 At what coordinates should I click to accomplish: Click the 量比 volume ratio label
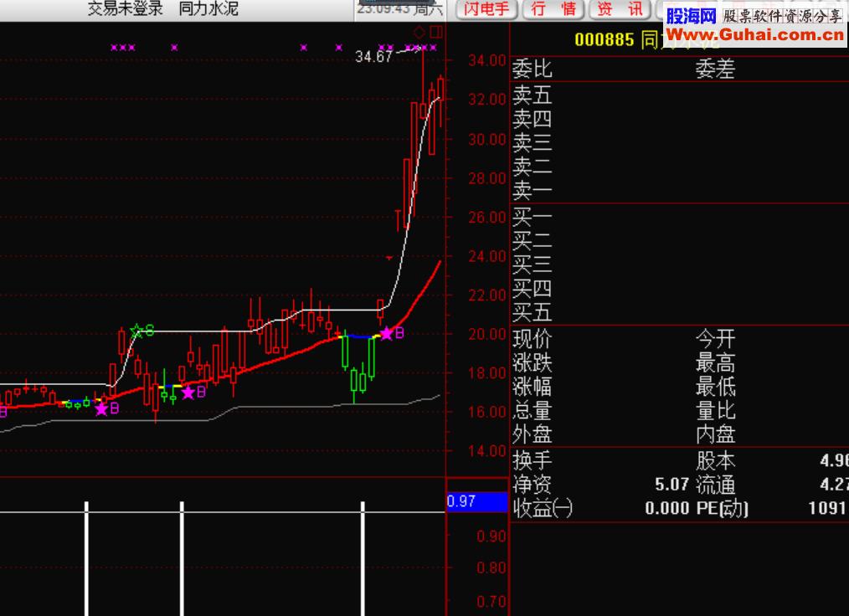coord(715,411)
